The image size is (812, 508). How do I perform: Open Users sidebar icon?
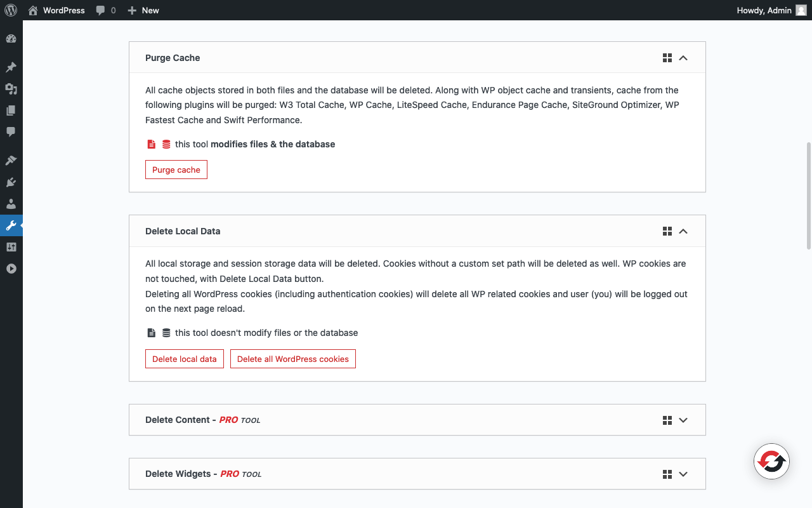tap(11, 204)
